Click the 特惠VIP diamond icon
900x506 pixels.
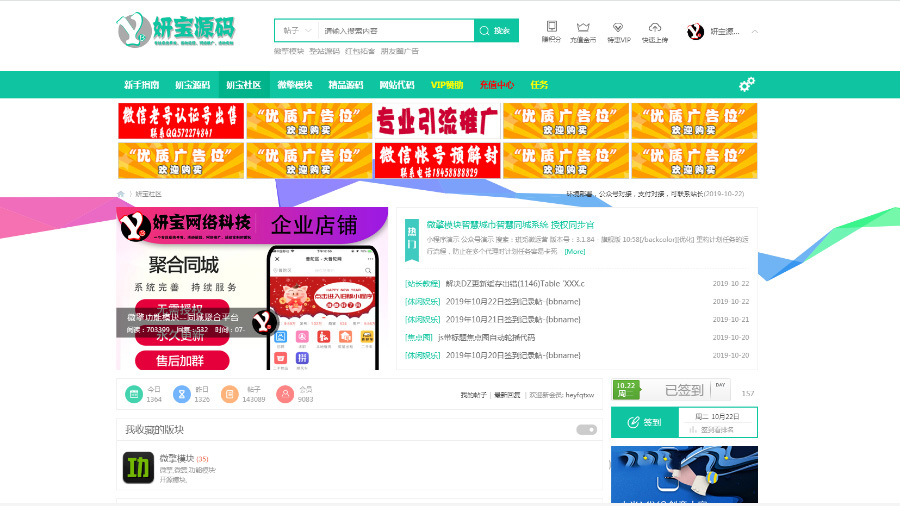[x=619, y=27]
